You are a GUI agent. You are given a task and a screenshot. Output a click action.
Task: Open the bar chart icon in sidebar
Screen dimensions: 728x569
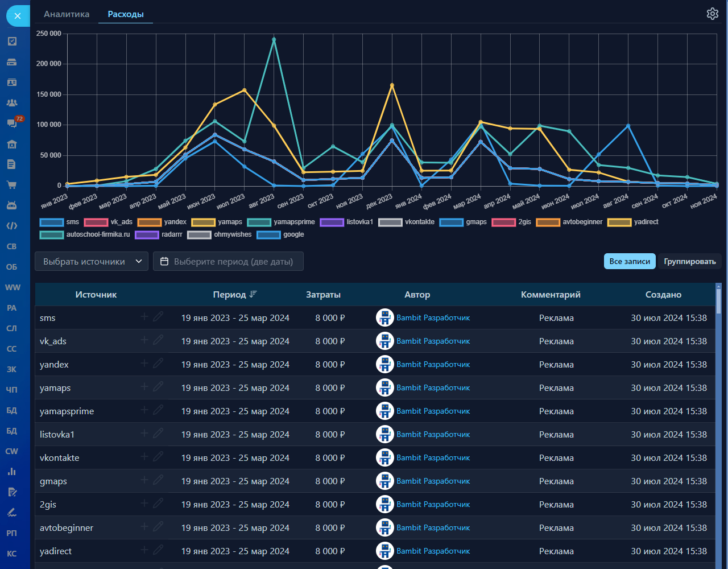click(x=12, y=472)
